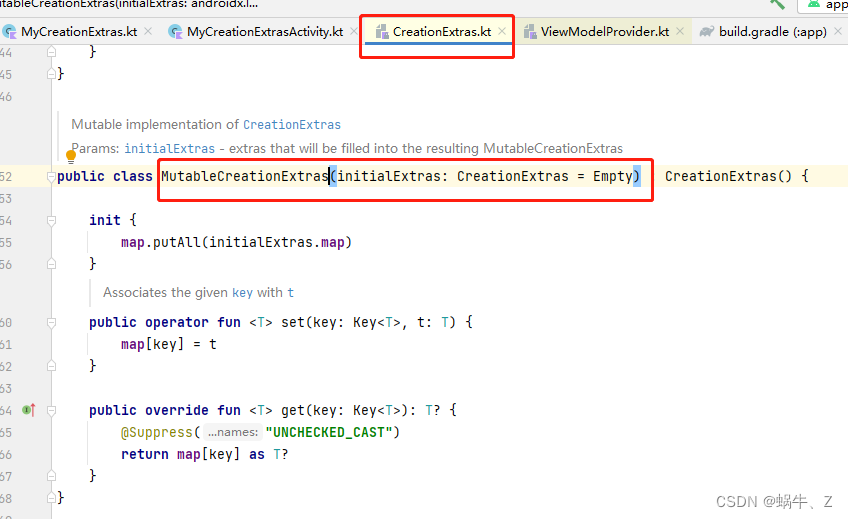Click the @Suppress annotation
Image resolution: width=848 pixels, height=519 pixels.
point(157,432)
